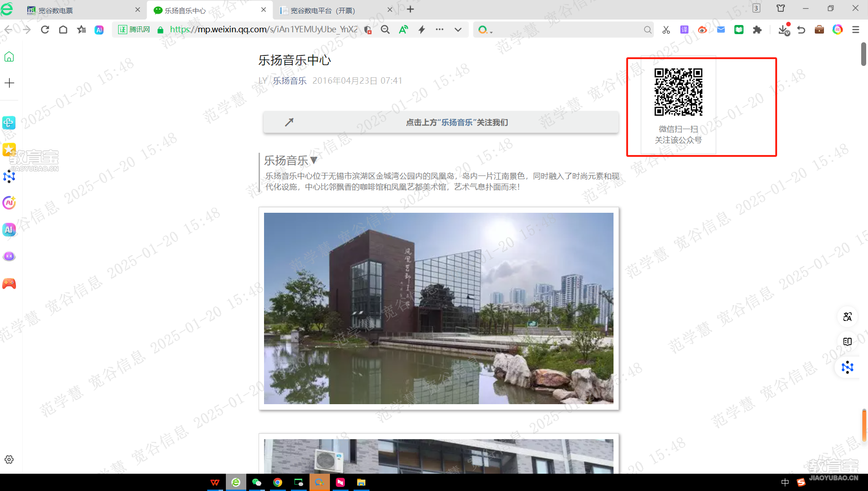Open the green note extension icon
The height and width of the screenshot is (491, 868).
(x=739, y=30)
